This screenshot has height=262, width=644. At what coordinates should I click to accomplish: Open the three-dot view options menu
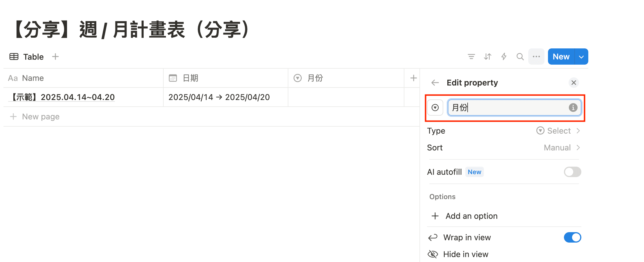point(536,57)
